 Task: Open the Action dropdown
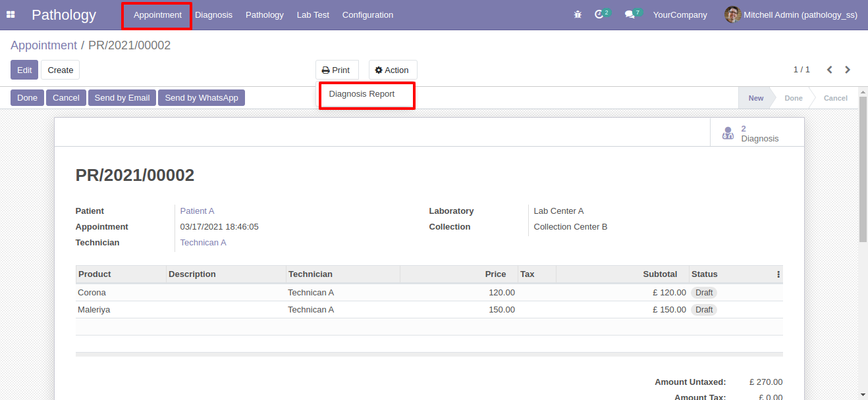pos(393,70)
